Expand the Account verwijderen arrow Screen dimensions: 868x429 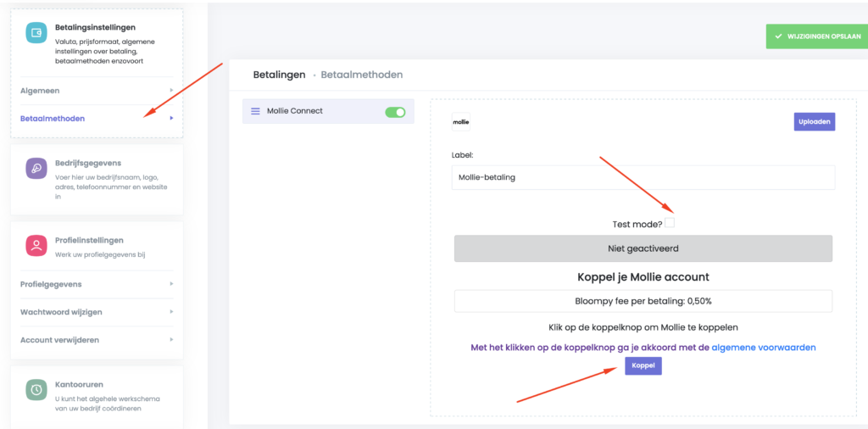click(x=171, y=340)
